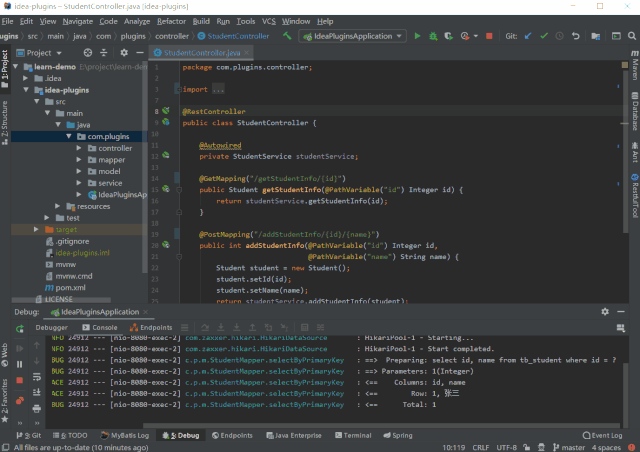Expand the controller package folder
Image resolution: width=640 pixels, height=452 pixels.
coord(79,148)
